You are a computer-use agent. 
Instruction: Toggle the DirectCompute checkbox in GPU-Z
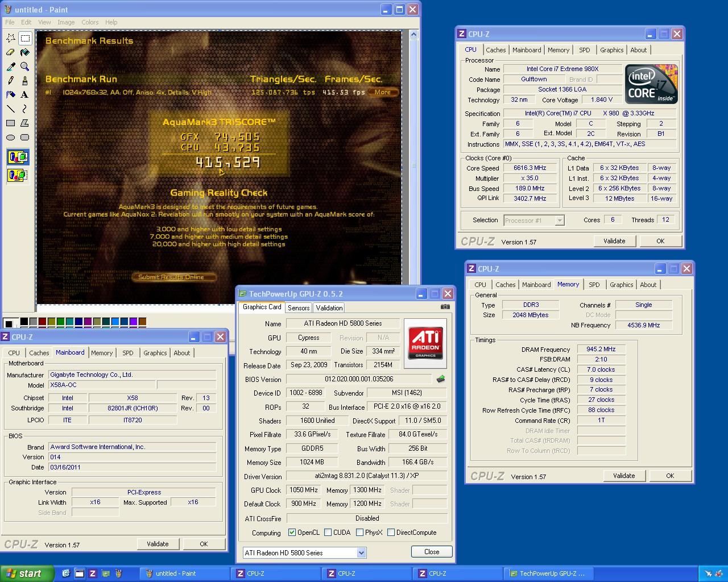pyautogui.click(x=391, y=533)
